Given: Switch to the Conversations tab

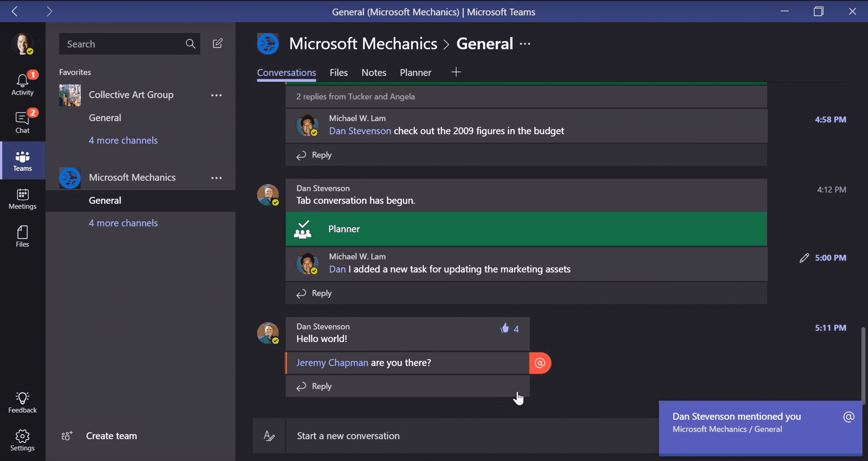Looking at the screenshot, I should 286,73.
